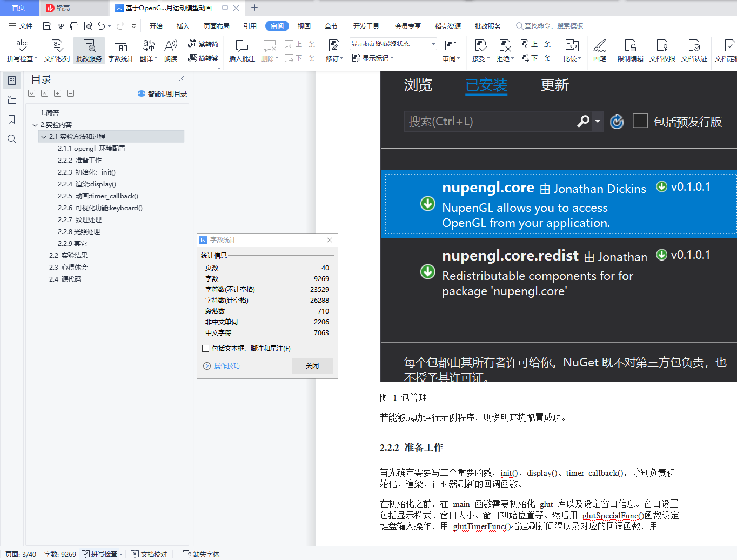The height and width of the screenshot is (560, 737).
Task: Open the spell check tool (拼写检查)
Action: click(22, 51)
